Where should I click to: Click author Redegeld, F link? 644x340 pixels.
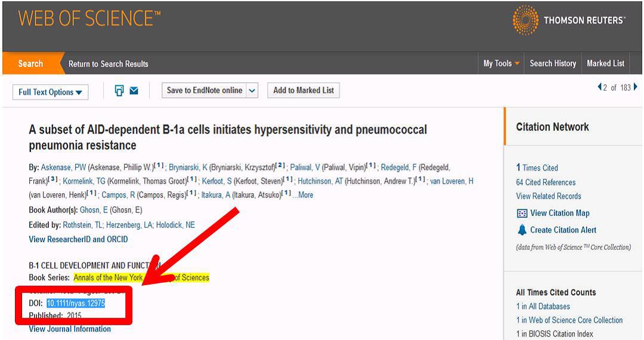pyautogui.click(x=398, y=168)
